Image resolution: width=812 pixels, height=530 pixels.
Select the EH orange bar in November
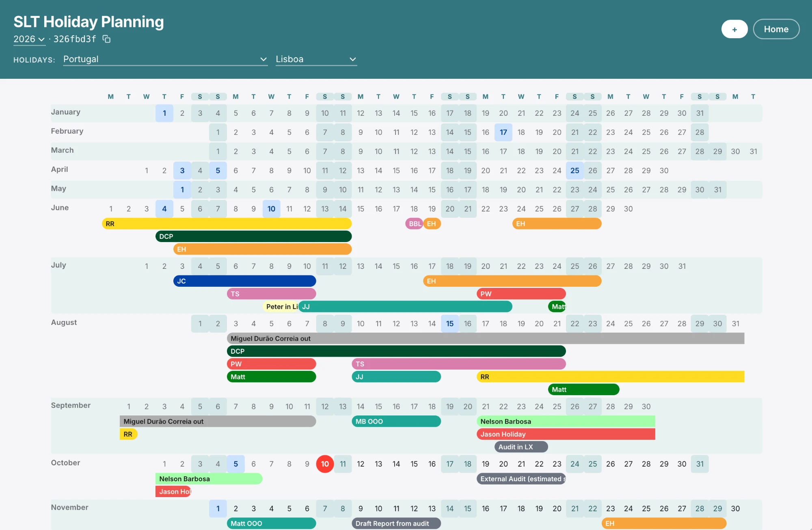[x=664, y=524]
